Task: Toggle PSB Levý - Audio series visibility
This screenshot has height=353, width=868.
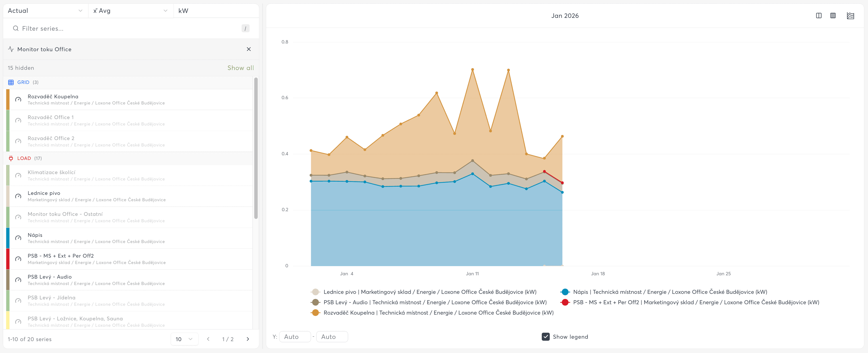Action: point(129,280)
